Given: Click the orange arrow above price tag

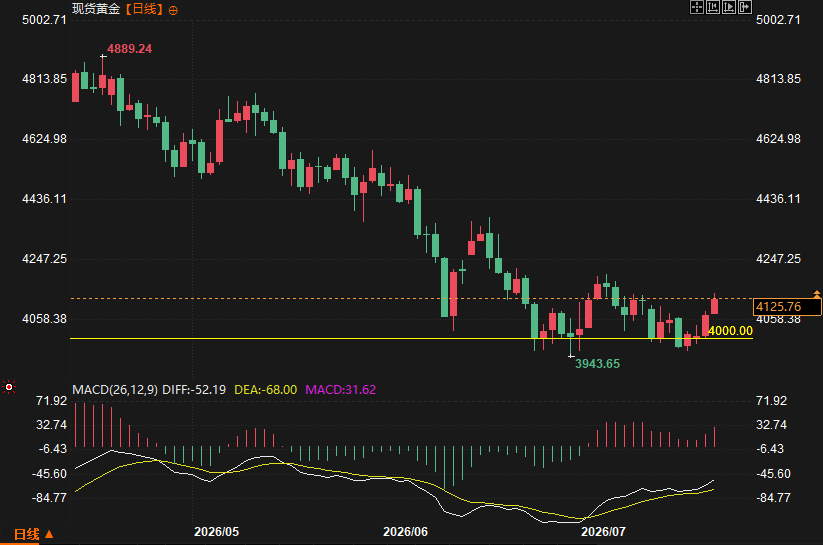Looking at the screenshot, I should click(x=817, y=292).
